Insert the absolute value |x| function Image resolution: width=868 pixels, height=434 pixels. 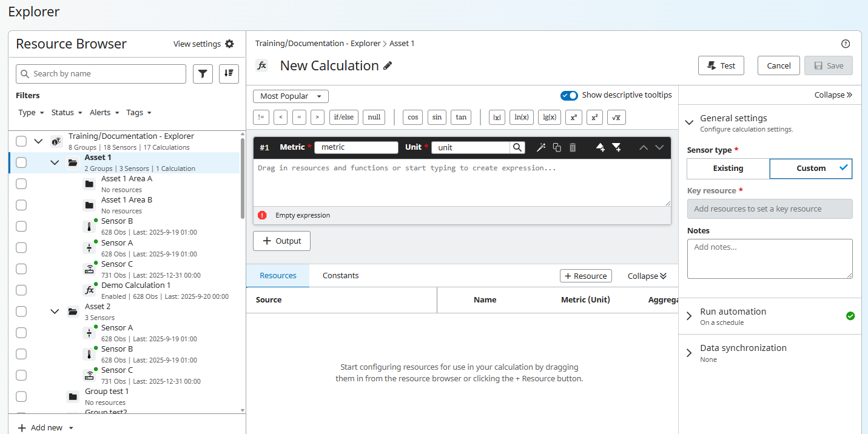(x=497, y=117)
